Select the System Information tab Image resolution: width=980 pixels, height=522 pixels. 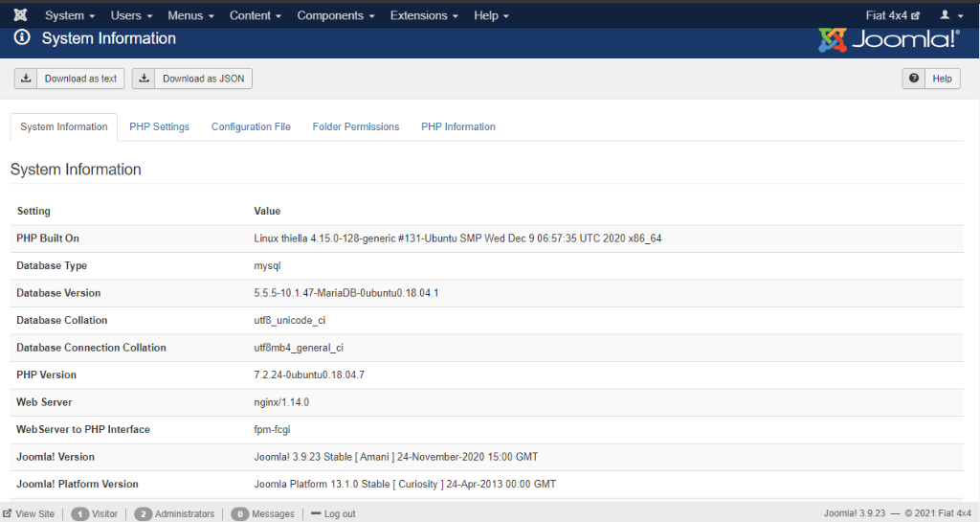pyautogui.click(x=64, y=126)
